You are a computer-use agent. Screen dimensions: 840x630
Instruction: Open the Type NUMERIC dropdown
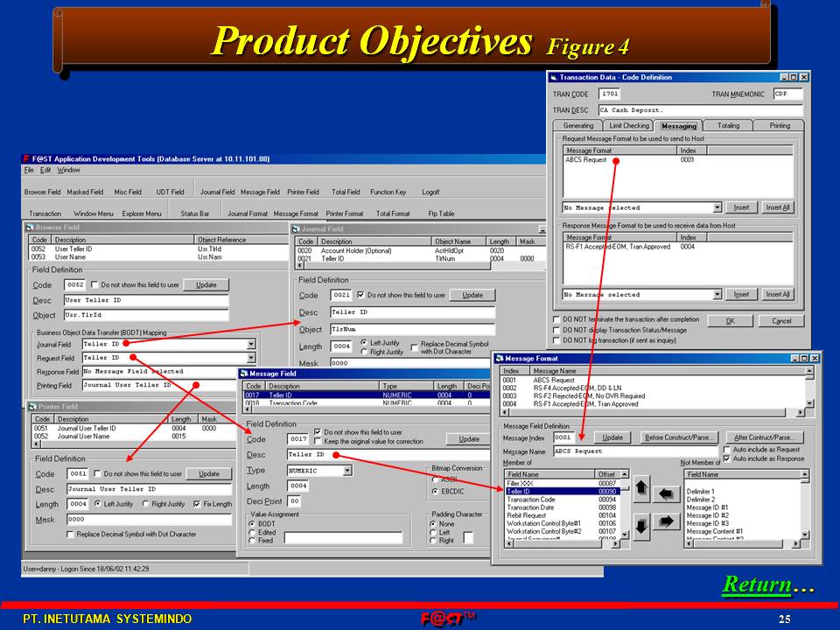pyautogui.click(x=346, y=471)
